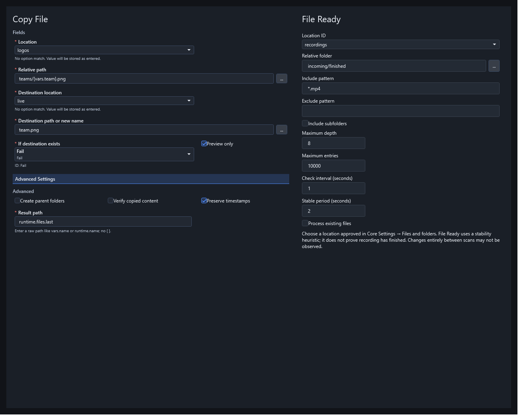The height and width of the screenshot is (420, 523).
Task: Click the 'File Ready' heading text
Action: coord(321,19)
